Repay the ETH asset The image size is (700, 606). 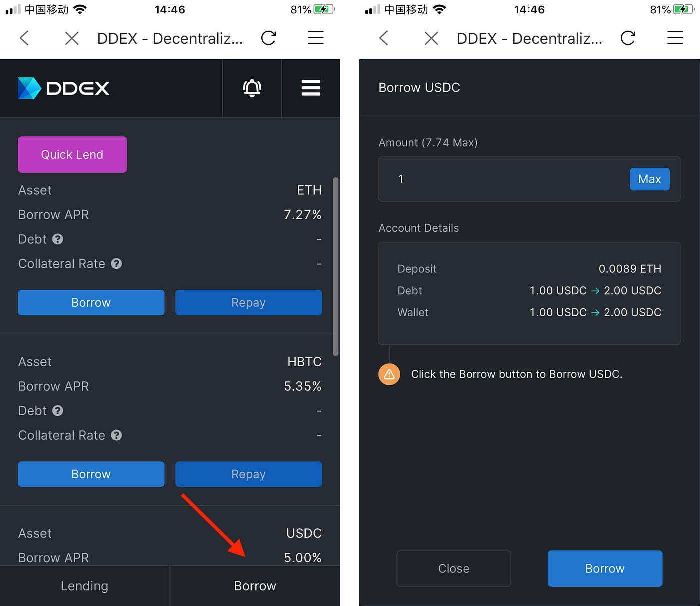coord(248,302)
